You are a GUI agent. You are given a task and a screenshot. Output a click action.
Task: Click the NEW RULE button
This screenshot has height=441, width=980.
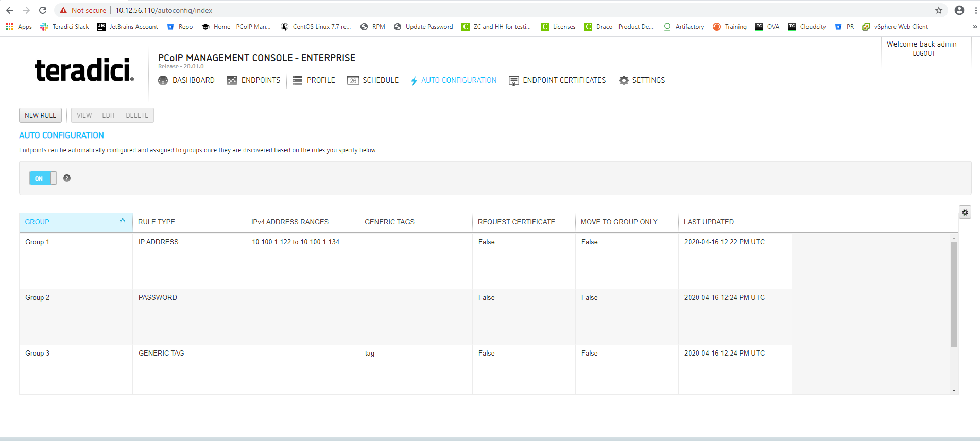pos(41,115)
